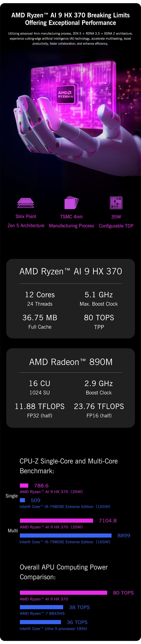Click the TSMC 4nm wafer stack icon
141x644 pixels.
point(71,203)
